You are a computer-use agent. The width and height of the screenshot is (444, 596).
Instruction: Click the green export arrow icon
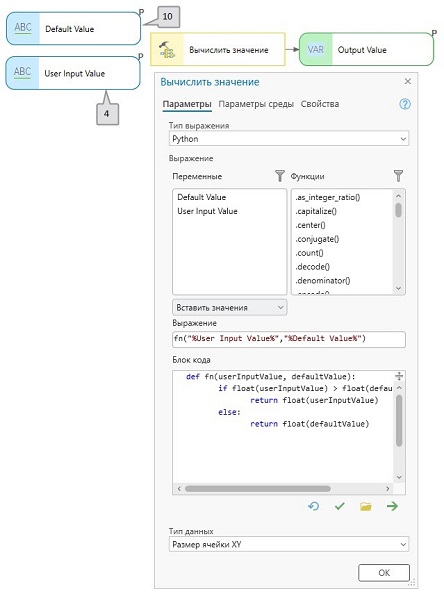(x=392, y=506)
